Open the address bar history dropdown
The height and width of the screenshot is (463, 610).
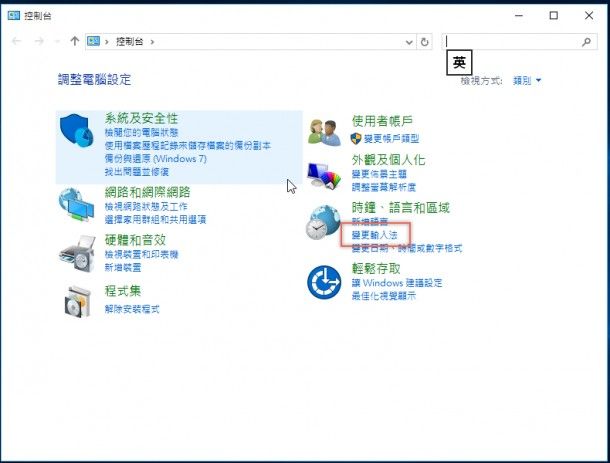click(x=409, y=42)
